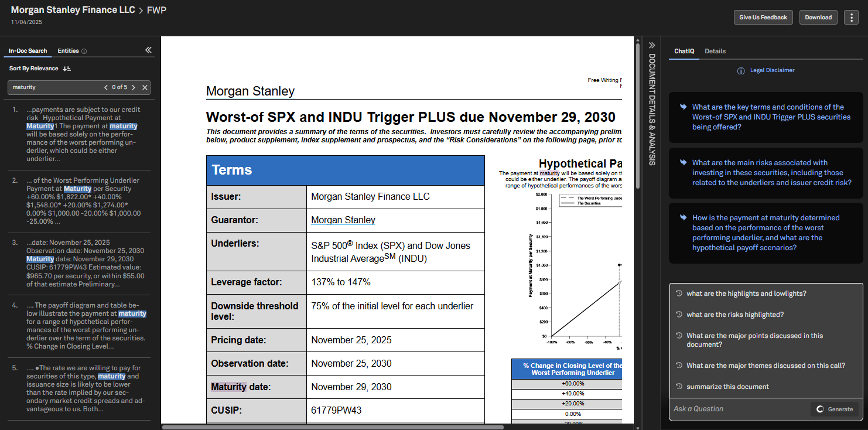The width and height of the screenshot is (868, 430).
Task: Select 'what are the highlights and lowlights?' history item
Action: 766,294
